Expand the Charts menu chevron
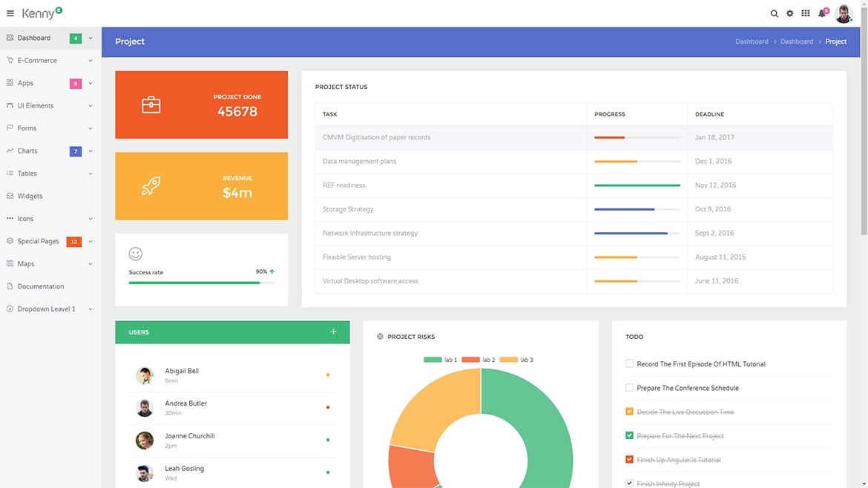The image size is (868, 488). pyautogui.click(x=91, y=151)
